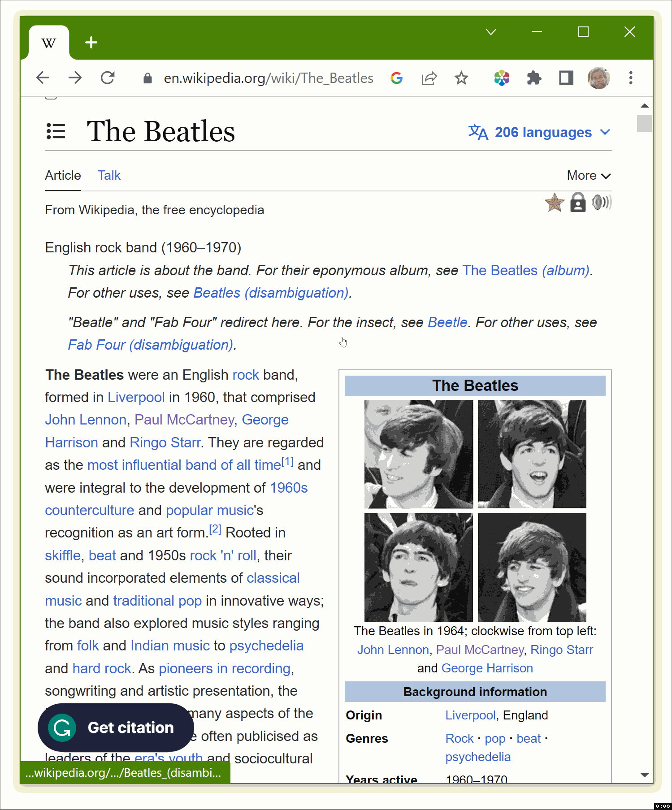Click the Google icon in address bar
Viewport: 672px width, 810px height.
[x=396, y=78]
